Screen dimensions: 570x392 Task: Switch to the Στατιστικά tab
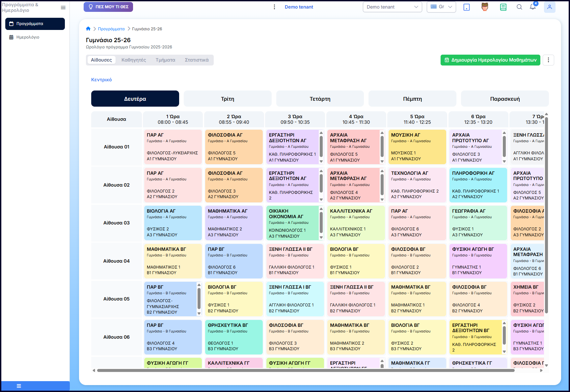click(197, 60)
